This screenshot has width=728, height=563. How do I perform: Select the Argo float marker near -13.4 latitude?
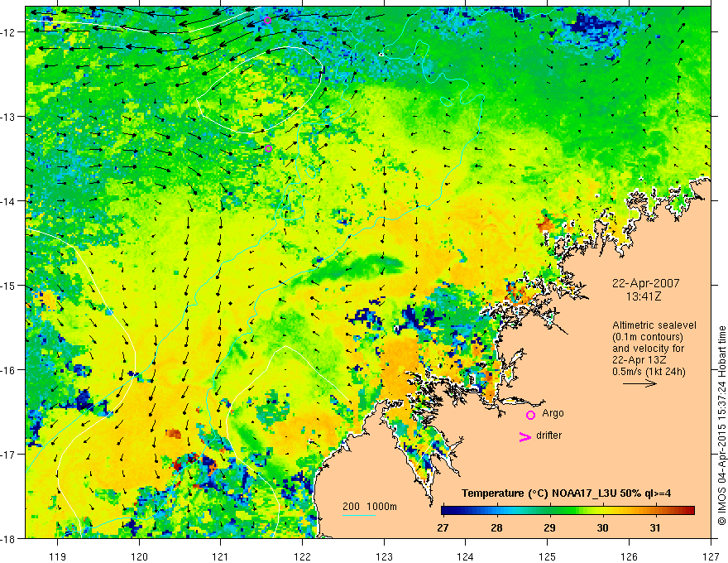click(x=268, y=149)
